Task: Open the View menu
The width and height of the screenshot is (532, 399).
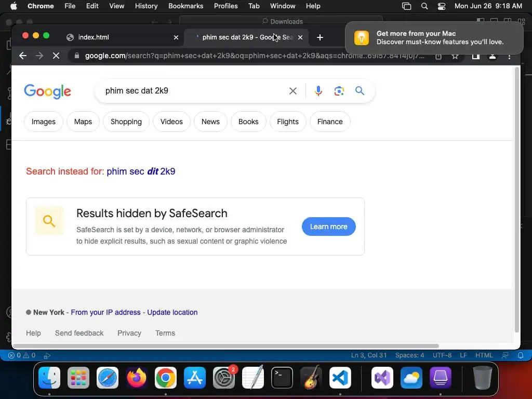Action: (x=116, y=6)
